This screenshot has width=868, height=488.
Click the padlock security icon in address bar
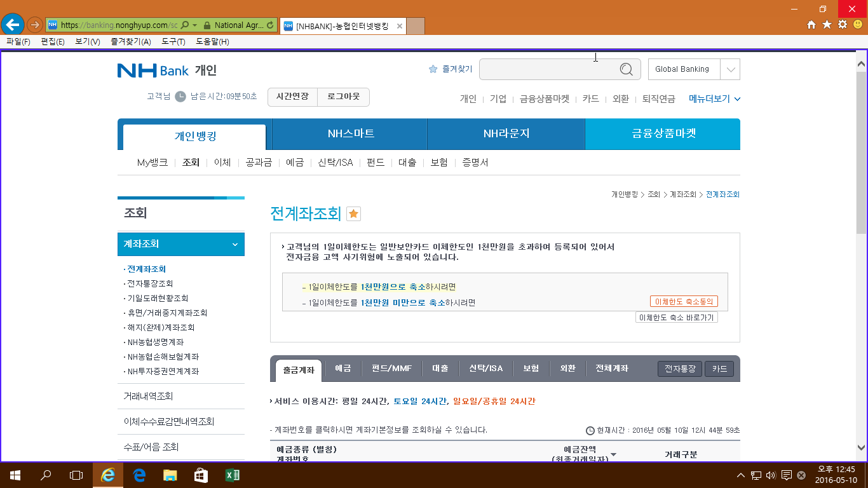[x=207, y=25]
